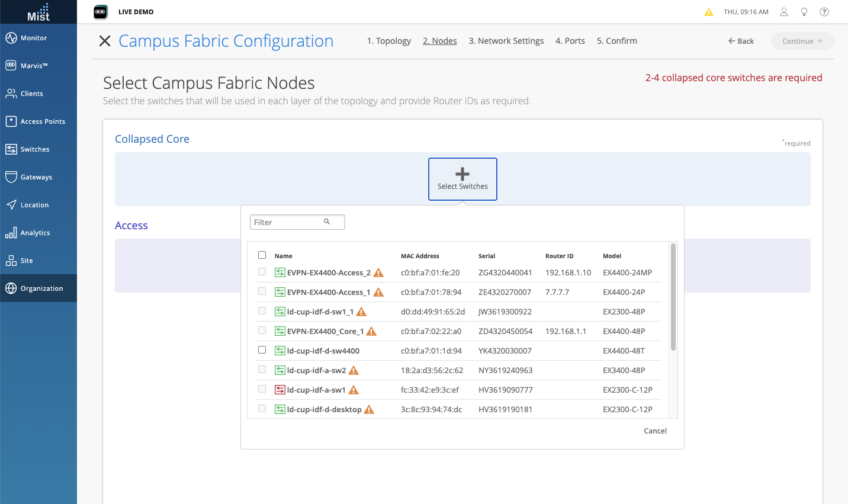Open the help question mark icon
Viewport: 848px width, 504px height.
(824, 12)
